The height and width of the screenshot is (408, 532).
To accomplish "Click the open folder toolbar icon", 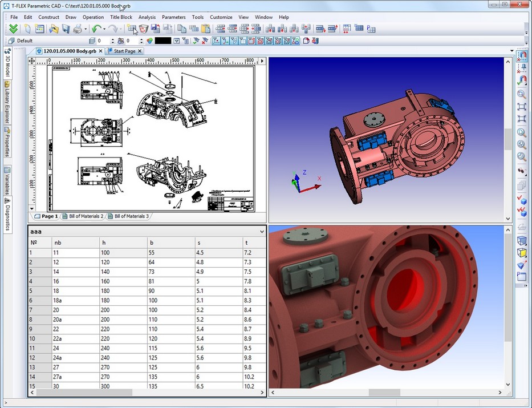I will 54,29.
